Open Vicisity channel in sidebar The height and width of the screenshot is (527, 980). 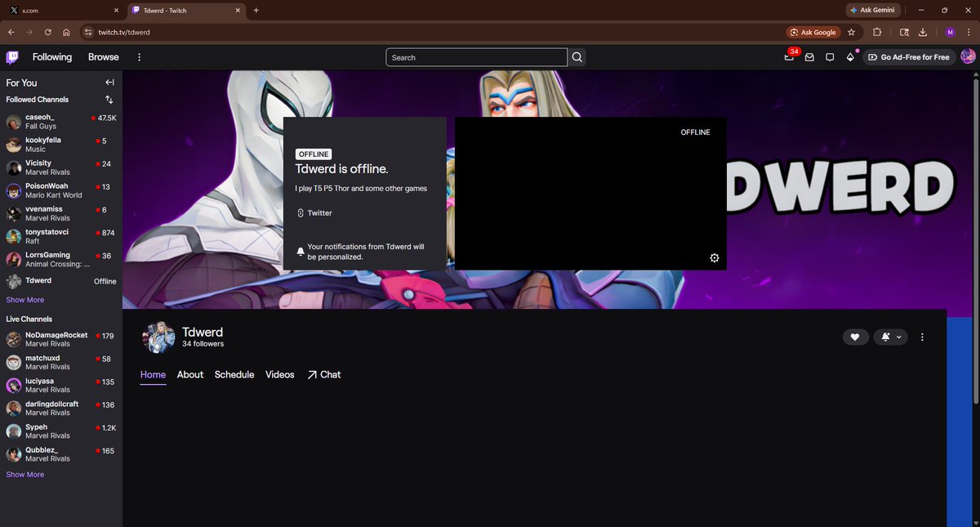[61, 167]
